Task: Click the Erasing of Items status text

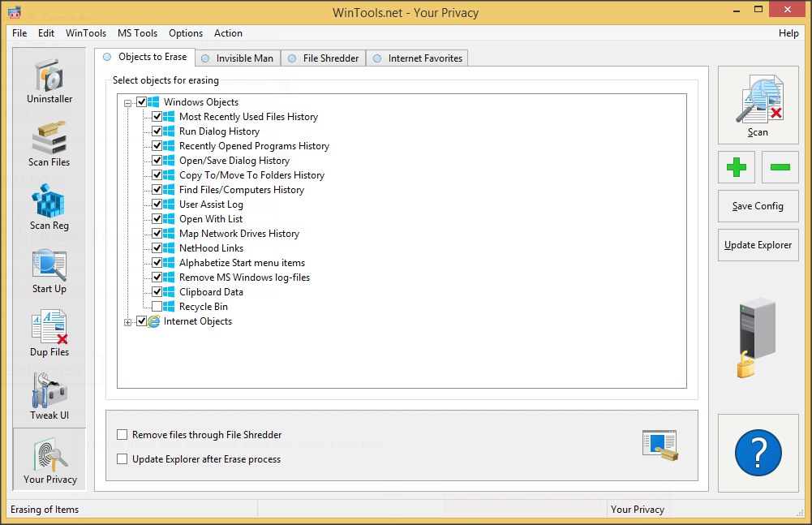Action: tap(45, 510)
